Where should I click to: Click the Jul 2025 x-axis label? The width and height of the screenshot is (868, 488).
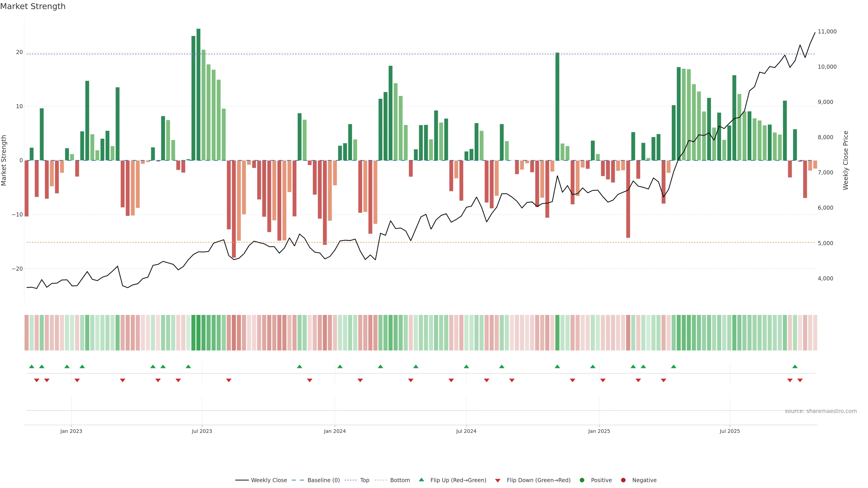click(x=729, y=431)
